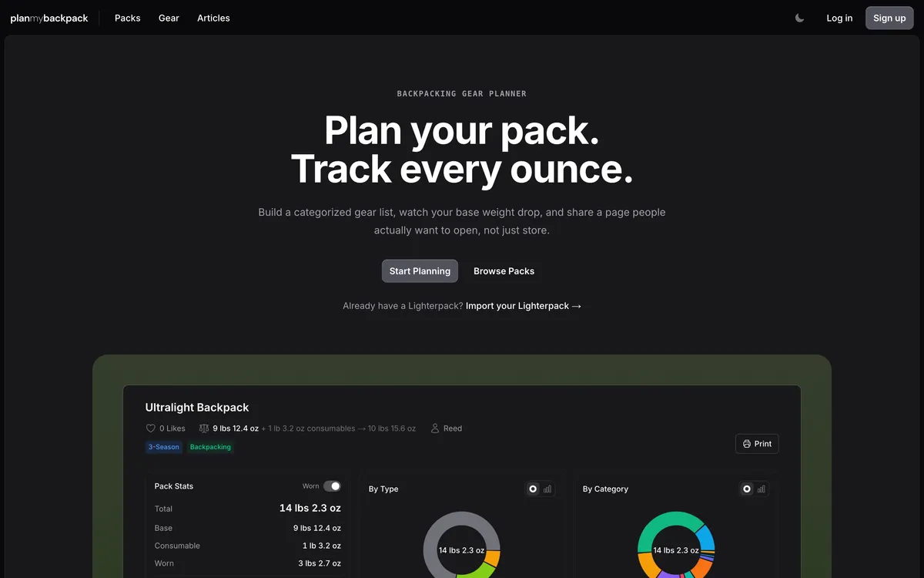924x578 pixels.
Task: Click the Reed author name
Action: click(x=453, y=428)
